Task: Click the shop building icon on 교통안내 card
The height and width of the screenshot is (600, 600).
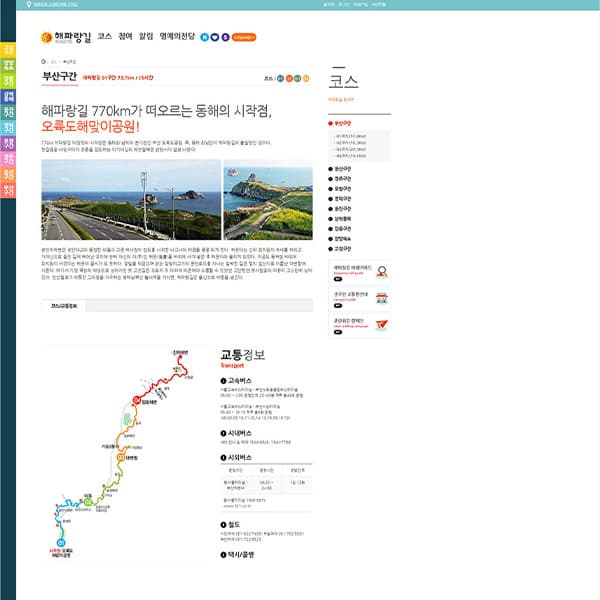Action: tap(382, 298)
